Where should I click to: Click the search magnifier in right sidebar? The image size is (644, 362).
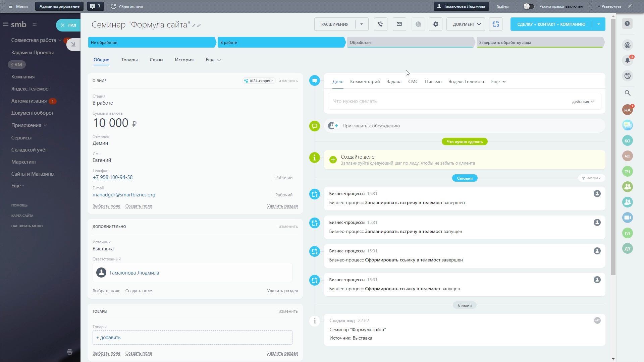tap(627, 93)
